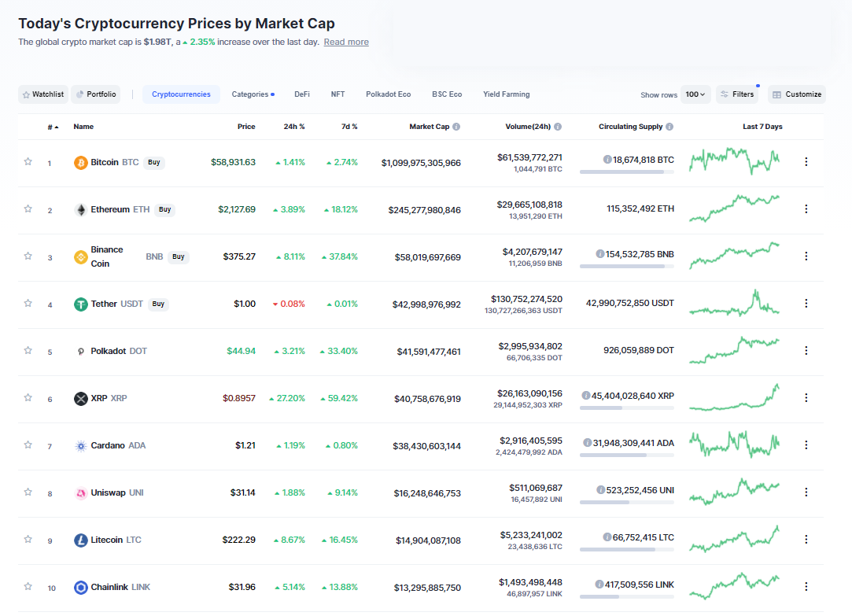Open the Filters panel

(737, 94)
